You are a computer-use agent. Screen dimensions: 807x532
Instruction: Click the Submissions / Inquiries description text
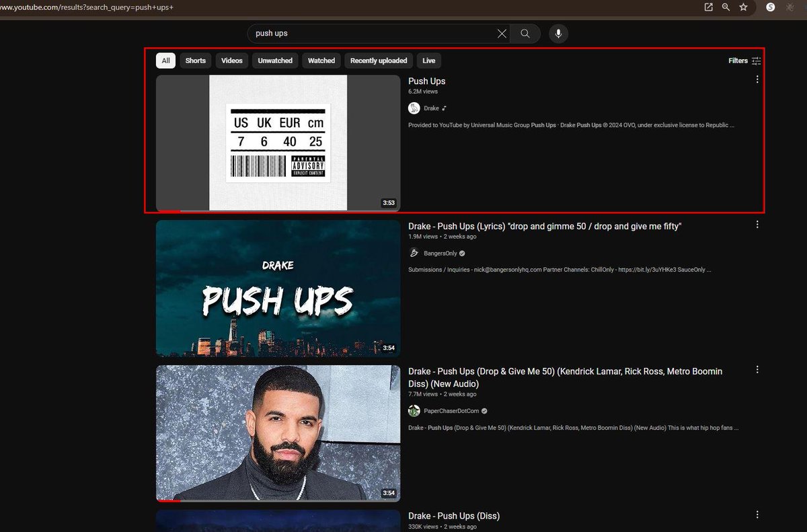point(560,270)
